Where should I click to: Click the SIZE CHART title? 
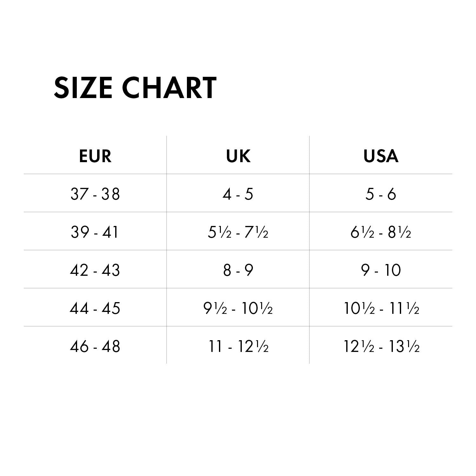135,87
